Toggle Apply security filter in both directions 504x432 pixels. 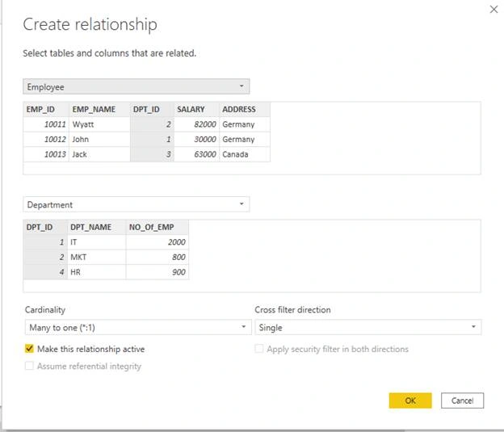point(259,349)
